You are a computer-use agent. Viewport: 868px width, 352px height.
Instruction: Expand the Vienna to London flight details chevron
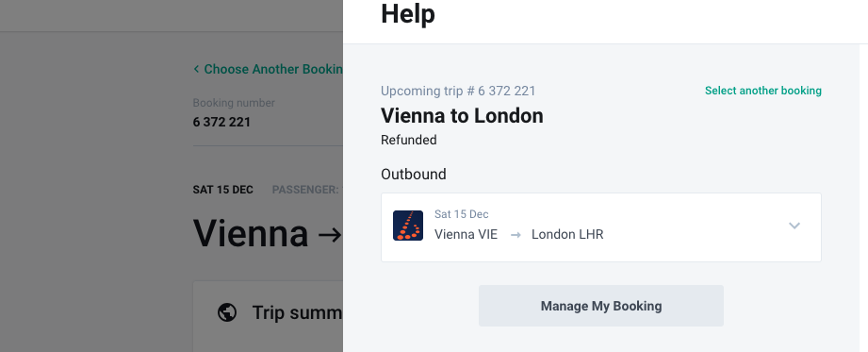[794, 226]
